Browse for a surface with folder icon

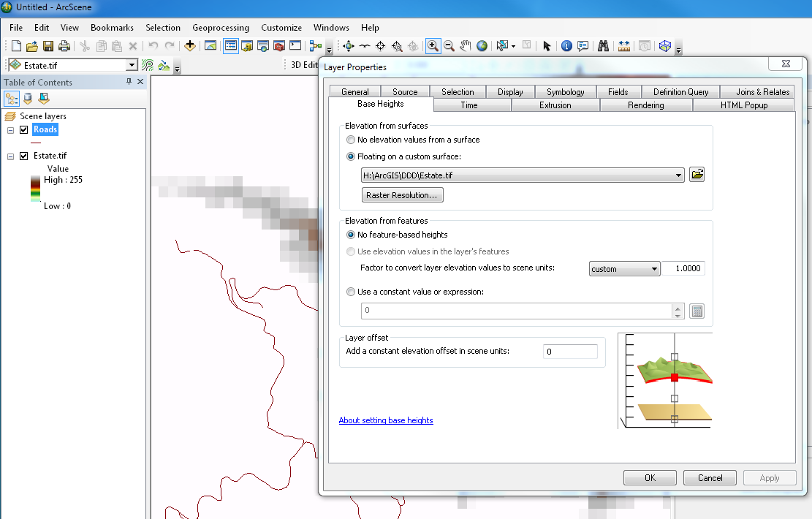pyautogui.click(x=697, y=175)
